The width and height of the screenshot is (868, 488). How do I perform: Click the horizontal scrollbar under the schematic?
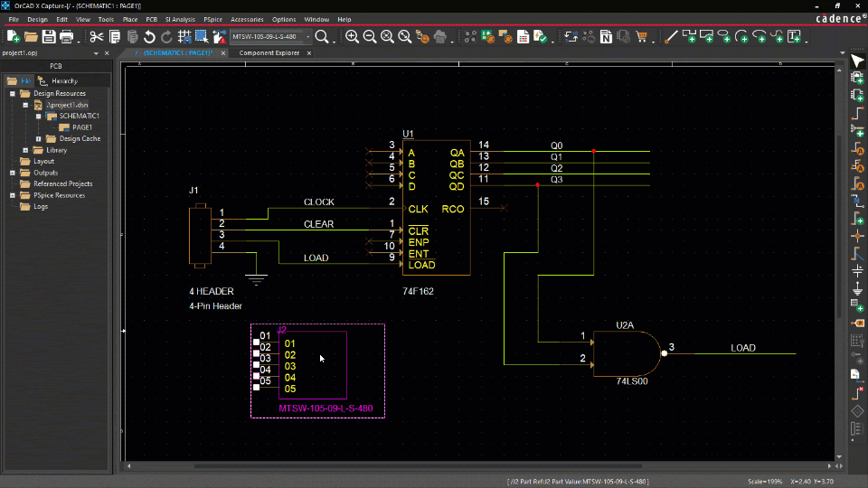(418, 466)
